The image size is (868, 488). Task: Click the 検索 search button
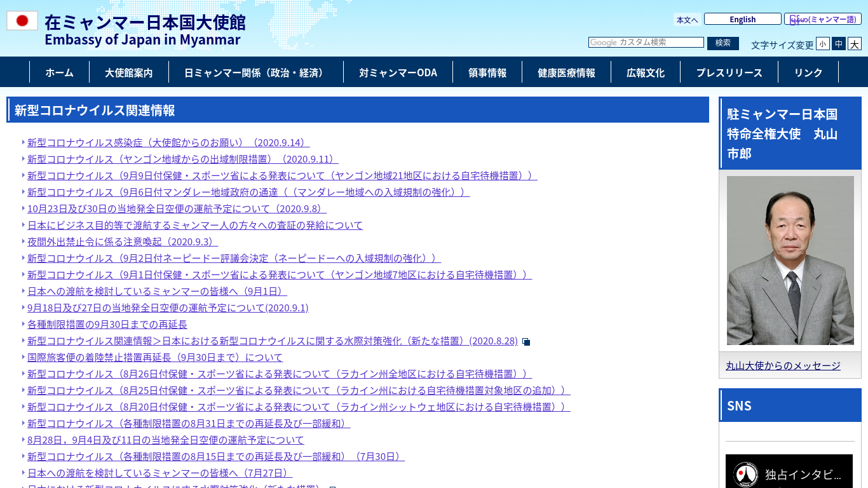[723, 43]
